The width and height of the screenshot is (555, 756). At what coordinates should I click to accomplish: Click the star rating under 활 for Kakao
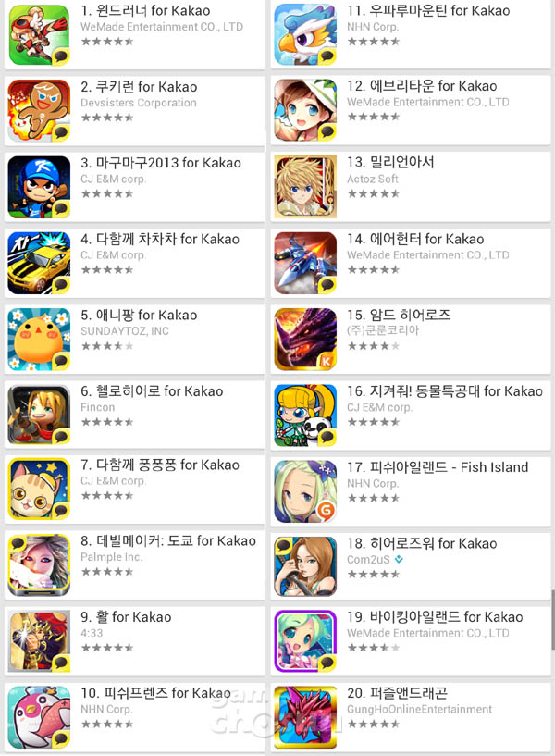coord(107,648)
